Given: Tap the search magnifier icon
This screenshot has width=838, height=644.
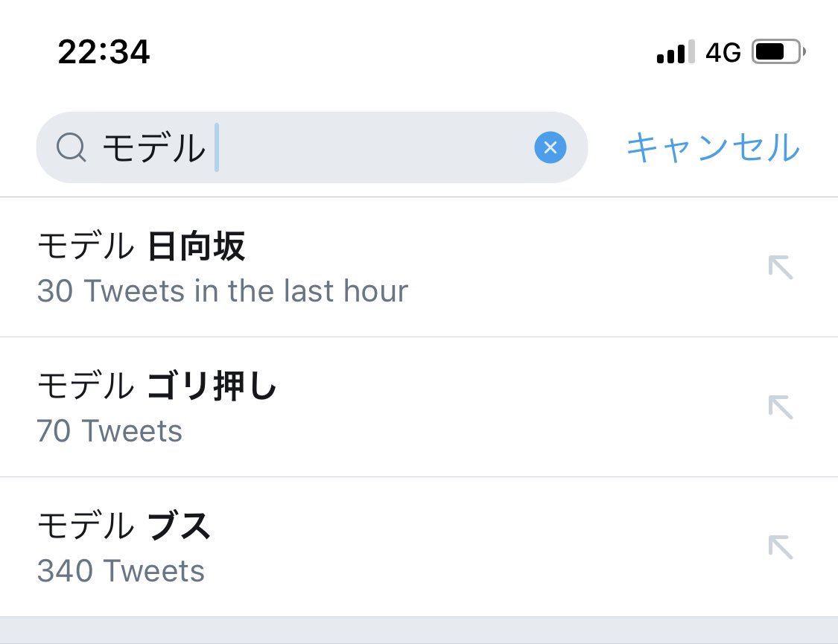Looking at the screenshot, I should tap(72, 148).
